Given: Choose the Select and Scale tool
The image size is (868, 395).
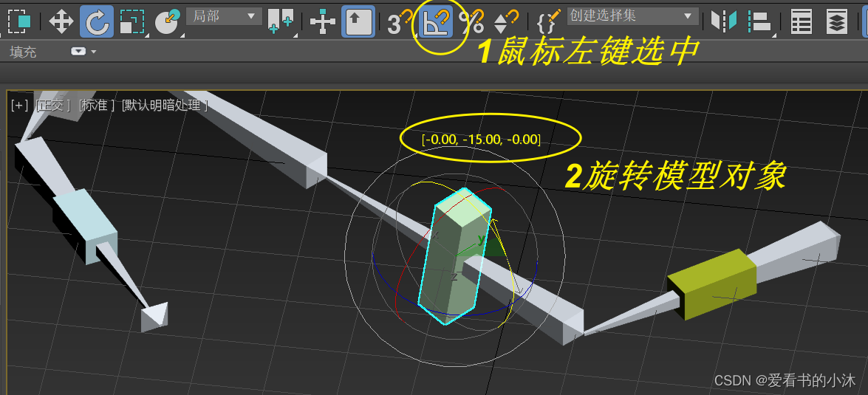Looking at the screenshot, I should [131, 21].
